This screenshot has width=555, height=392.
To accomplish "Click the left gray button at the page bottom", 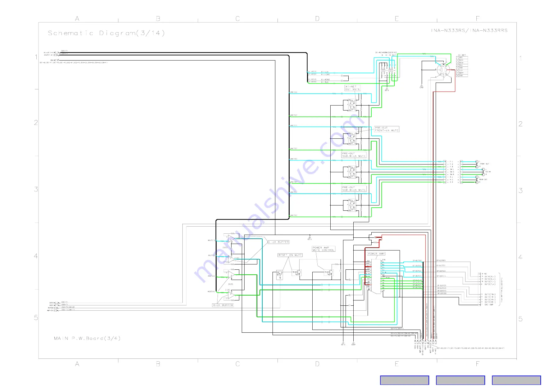I will 404,380.
